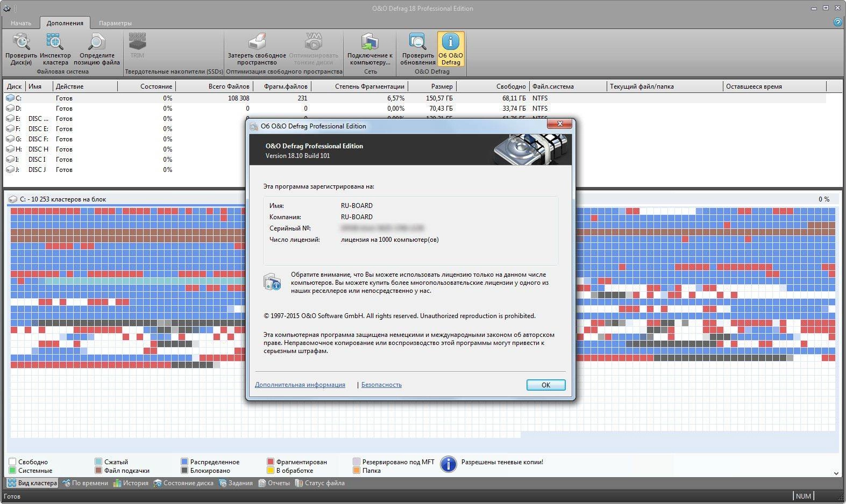This screenshot has width=846, height=504.
Task: Click the Файл подкачки legend color swatch
Action: (x=98, y=471)
